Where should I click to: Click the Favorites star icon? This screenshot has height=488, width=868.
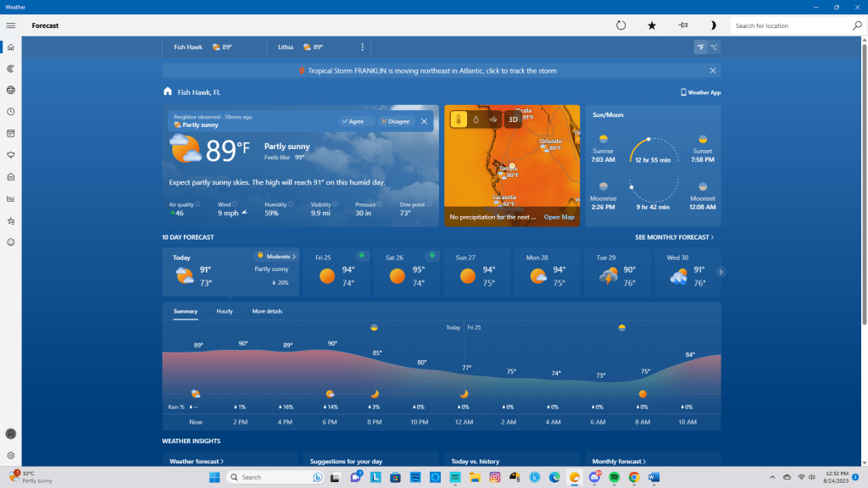click(x=652, y=25)
